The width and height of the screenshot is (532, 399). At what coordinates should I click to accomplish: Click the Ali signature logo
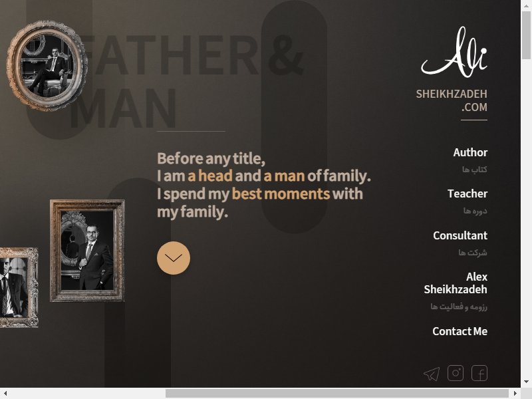[454, 51]
